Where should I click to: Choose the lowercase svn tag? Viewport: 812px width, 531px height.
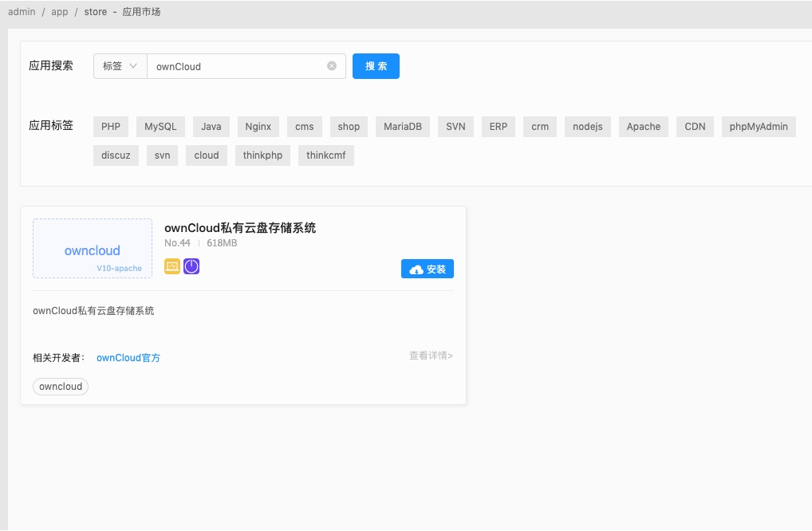click(x=162, y=155)
